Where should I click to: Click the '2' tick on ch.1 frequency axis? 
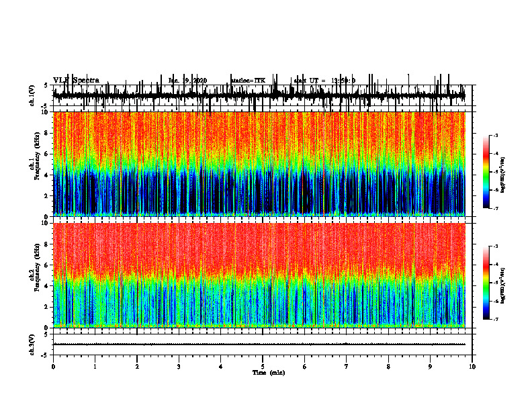coord(47,196)
